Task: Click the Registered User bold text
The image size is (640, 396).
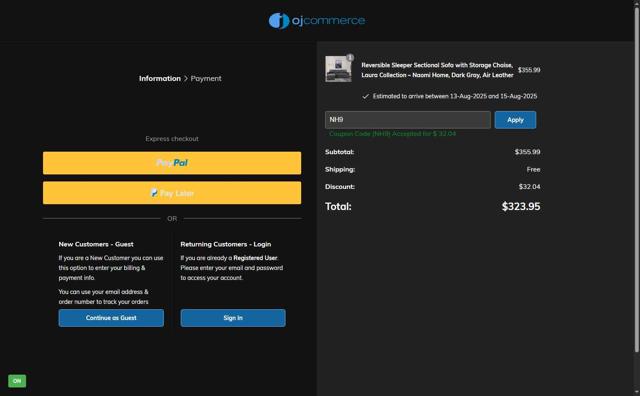Action: 255,258
